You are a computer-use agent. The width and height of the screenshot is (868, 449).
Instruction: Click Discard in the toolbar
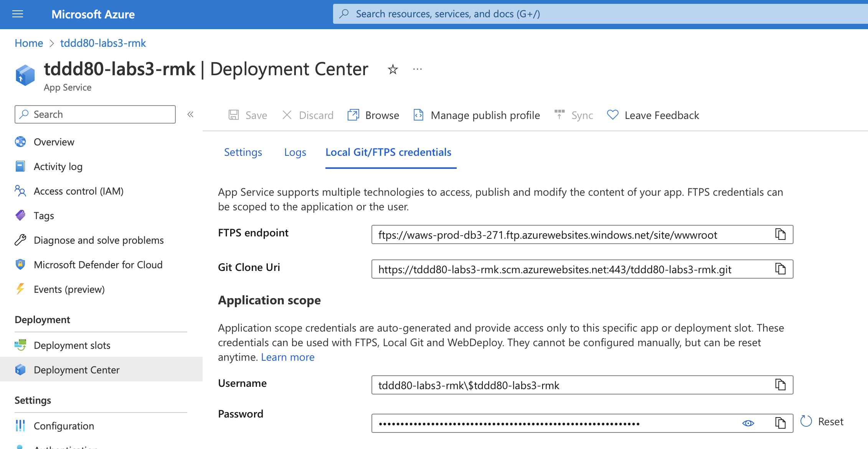pyautogui.click(x=308, y=115)
